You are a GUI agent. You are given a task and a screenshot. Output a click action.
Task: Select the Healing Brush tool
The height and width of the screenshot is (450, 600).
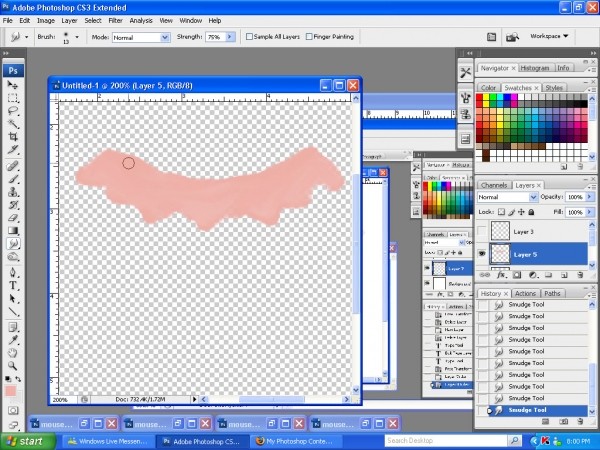[x=13, y=166]
